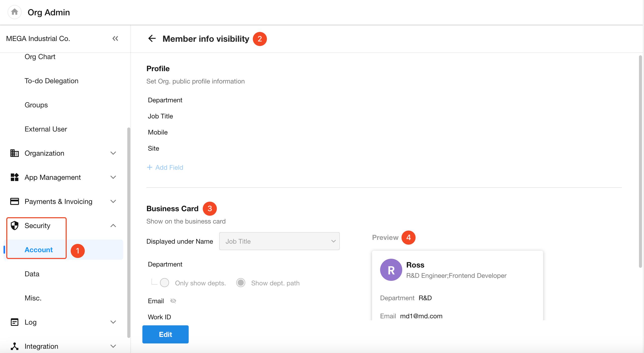This screenshot has width=644, height=353.
Task: Click the Payments & Invoicing card icon
Action: pos(14,201)
